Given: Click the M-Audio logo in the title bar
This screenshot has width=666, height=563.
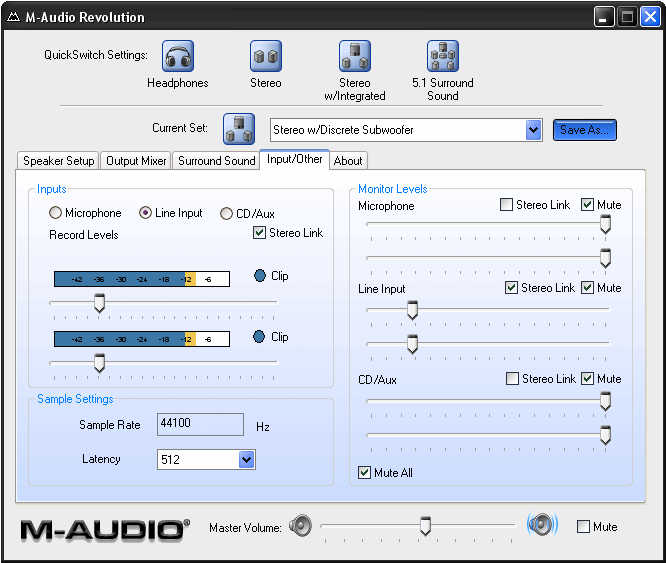Looking at the screenshot, I should click(13, 17).
